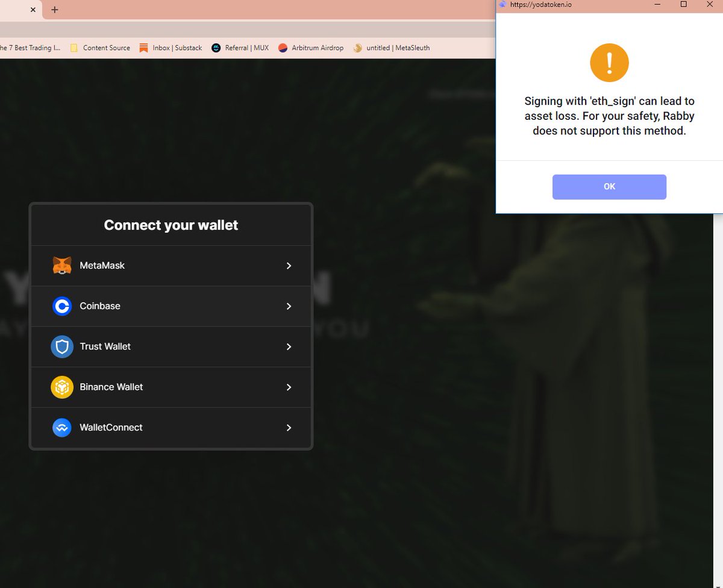Click the eth_sign warning message text
This screenshot has width=723, height=588.
click(x=609, y=116)
